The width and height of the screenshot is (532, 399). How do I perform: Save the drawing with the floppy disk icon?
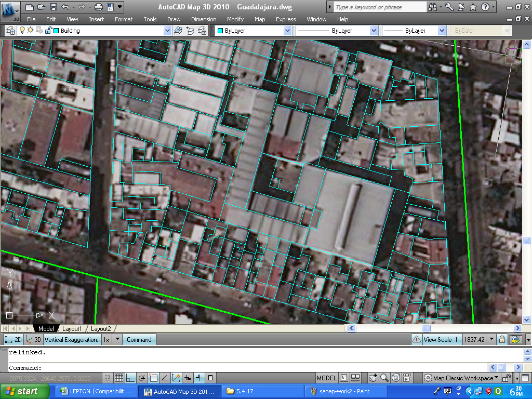tap(54, 7)
